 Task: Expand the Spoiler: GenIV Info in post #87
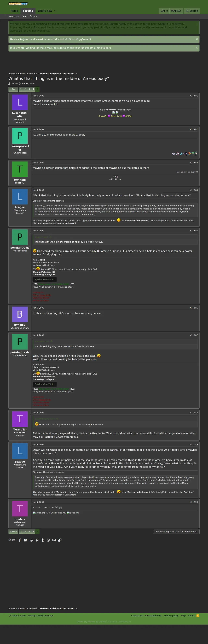[45, 384]
